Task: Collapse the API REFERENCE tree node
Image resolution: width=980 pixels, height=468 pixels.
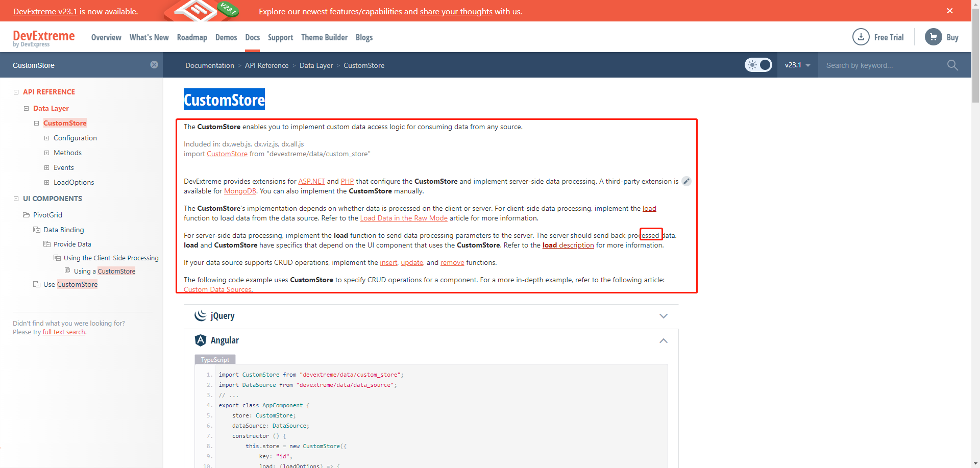Action: point(16,92)
